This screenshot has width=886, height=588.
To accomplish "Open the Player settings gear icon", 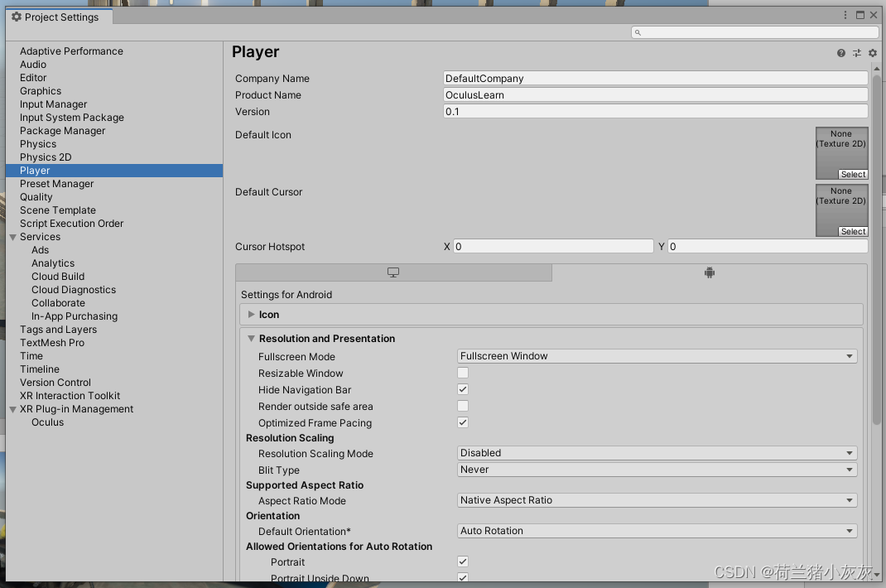I will pos(873,52).
